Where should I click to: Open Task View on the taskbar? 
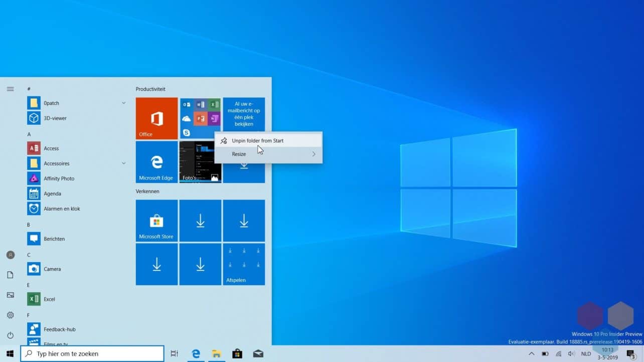pyautogui.click(x=174, y=353)
